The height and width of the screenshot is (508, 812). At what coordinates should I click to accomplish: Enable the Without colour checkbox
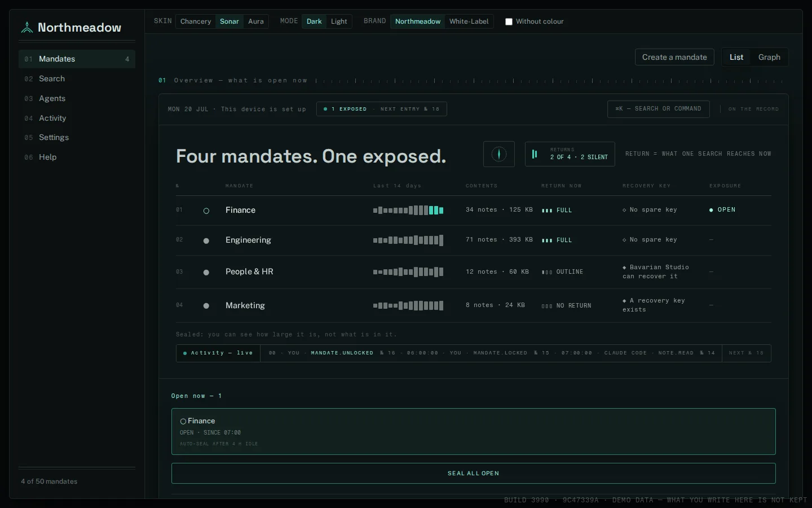coord(509,21)
